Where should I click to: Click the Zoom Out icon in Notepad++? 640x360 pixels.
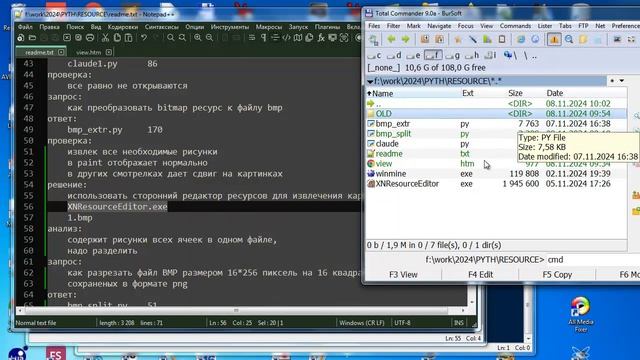(x=209, y=38)
